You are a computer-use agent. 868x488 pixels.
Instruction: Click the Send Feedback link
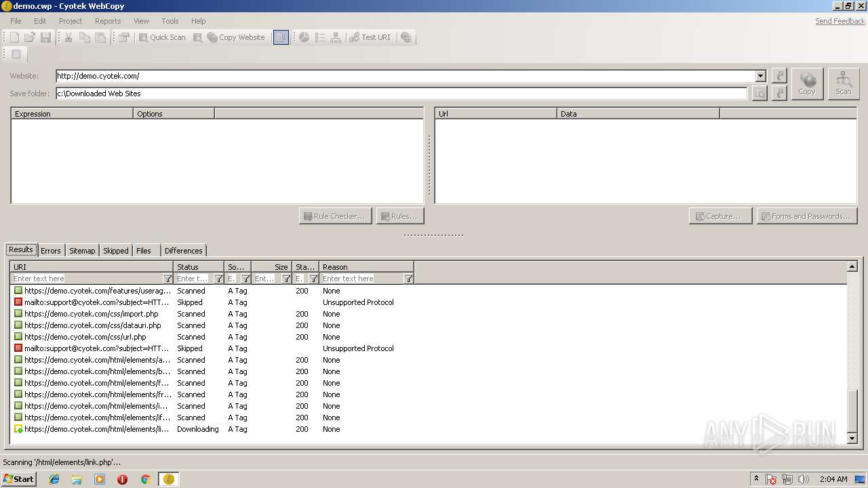click(840, 21)
